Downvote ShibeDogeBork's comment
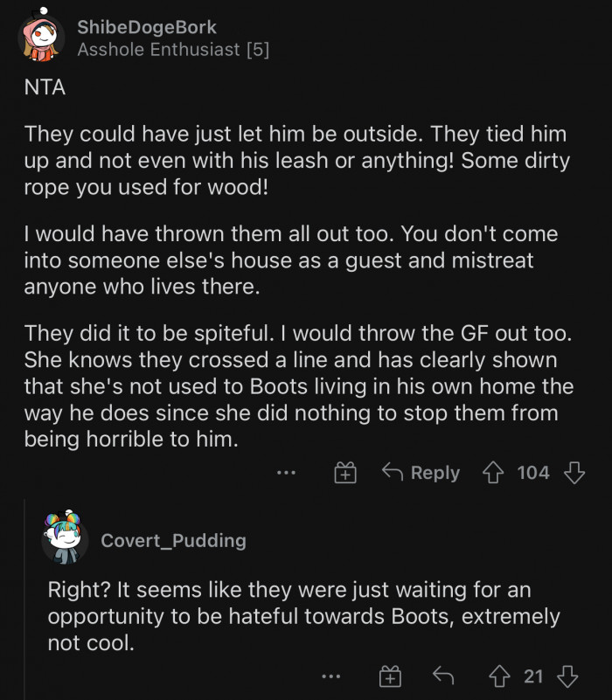 574,473
